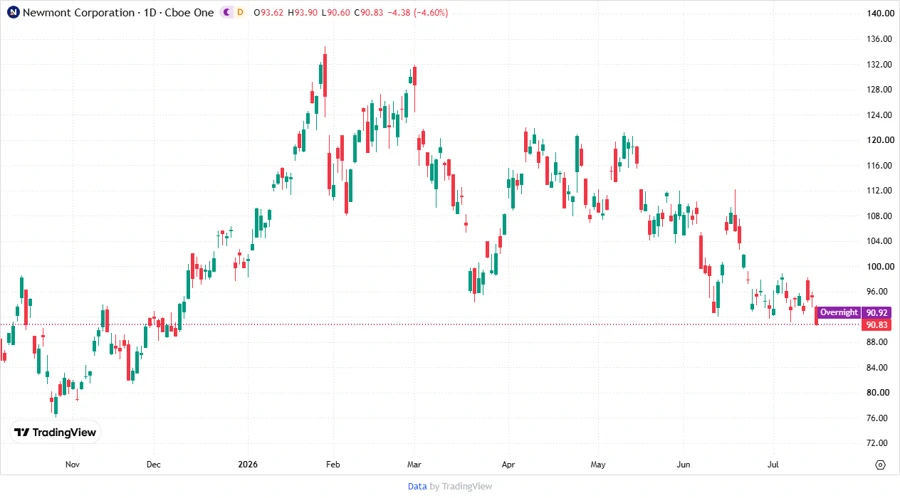Image resolution: width=900 pixels, height=498 pixels.
Task: Open chart settings gear icon
Action: 880,465
